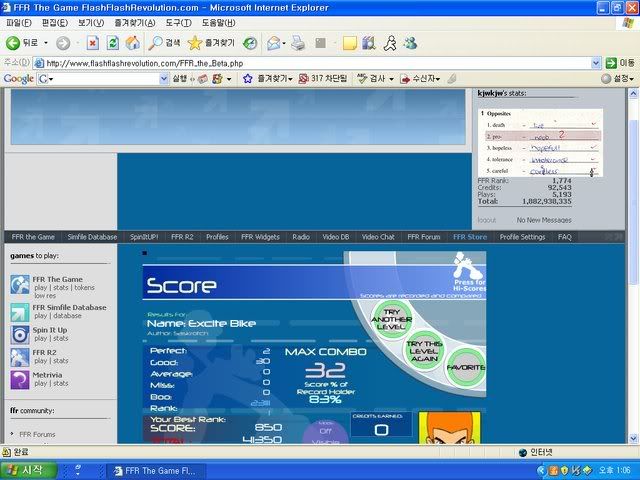Go to the Home page icon
The width and height of the screenshot is (640, 480).
pyautogui.click(x=132, y=43)
